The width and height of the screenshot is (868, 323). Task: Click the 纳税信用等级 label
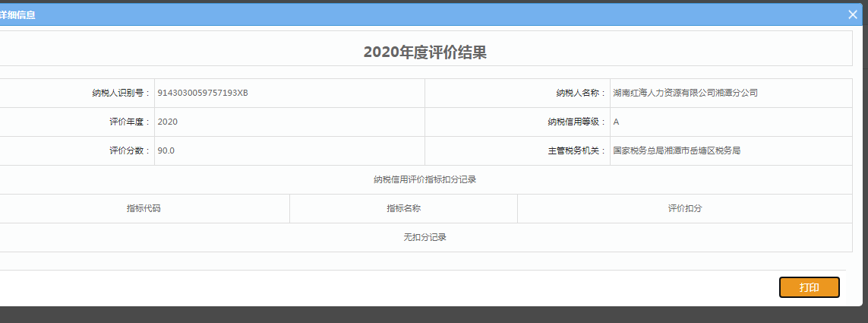tap(576, 122)
